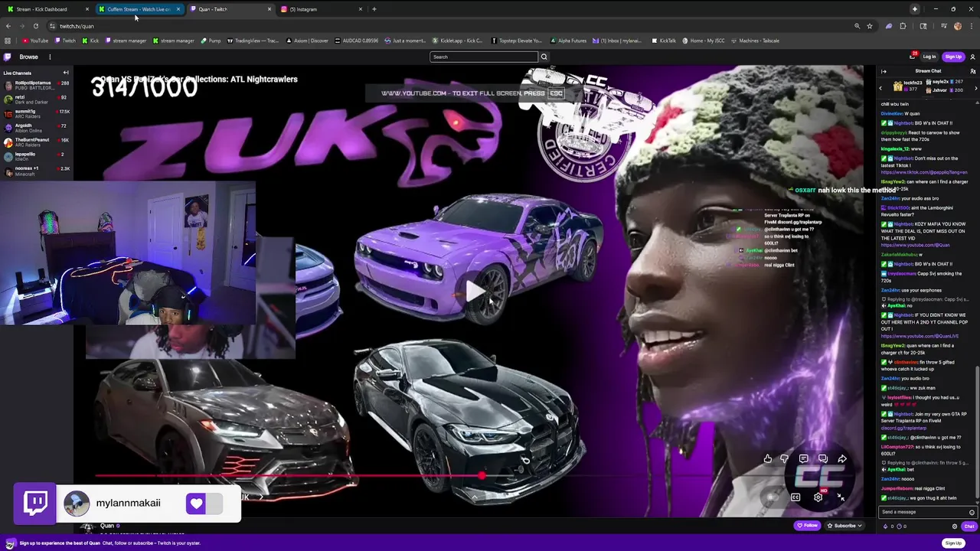Open the Axiom | Discover bookmark

click(308, 41)
